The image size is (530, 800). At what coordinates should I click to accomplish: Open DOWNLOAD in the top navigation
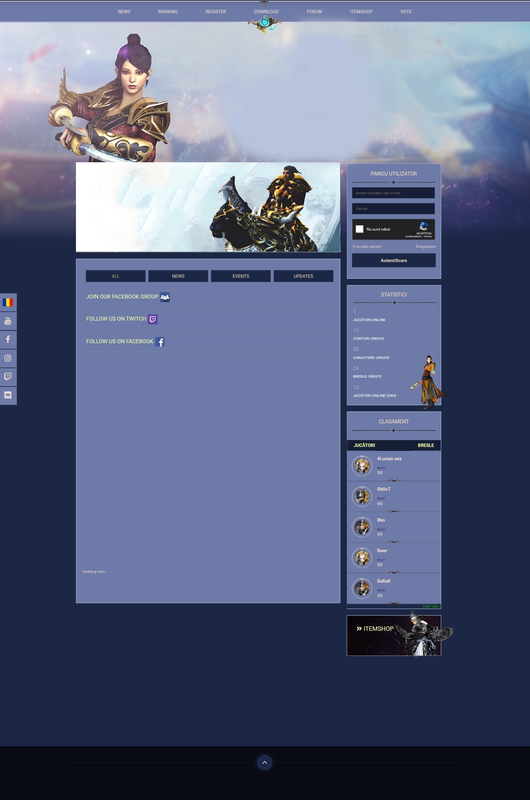[266, 12]
